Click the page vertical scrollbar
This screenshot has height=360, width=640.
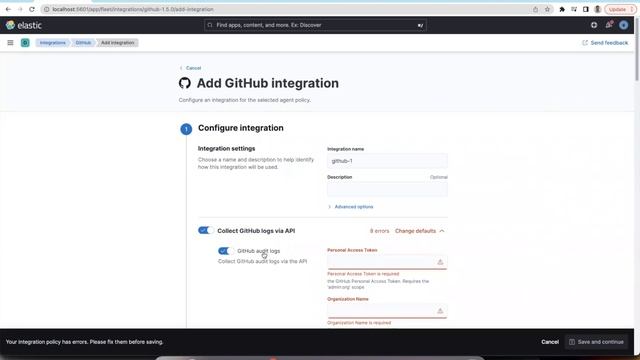[x=637, y=49]
